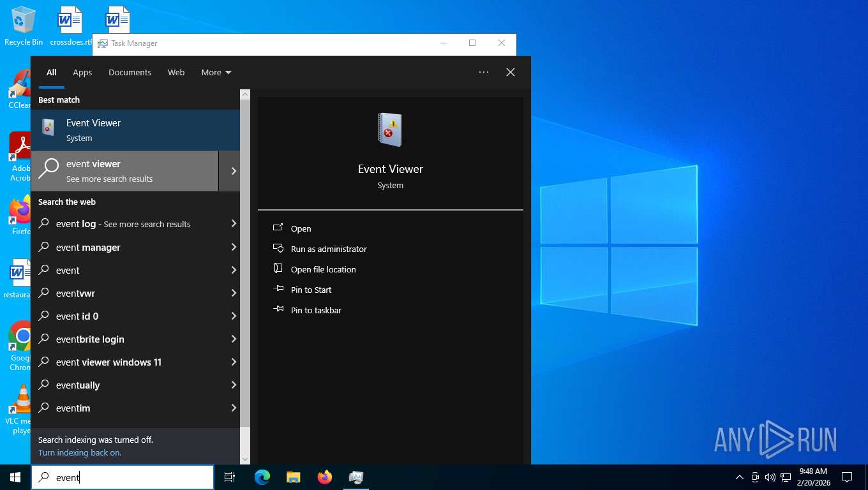The height and width of the screenshot is (490, 868).
Task: Click the Open file location icon
Action: 278,269
